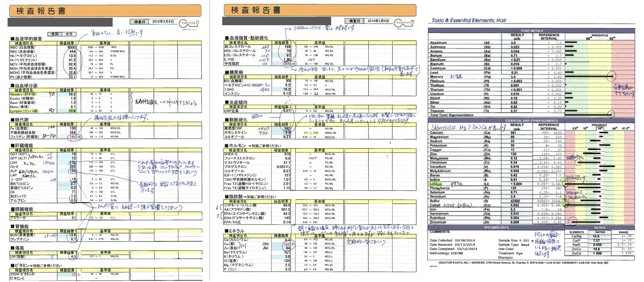Click the orange 検査報告書 title banner on the left page
The height and width of the screenshot is (282, 644).
point(105,11)
